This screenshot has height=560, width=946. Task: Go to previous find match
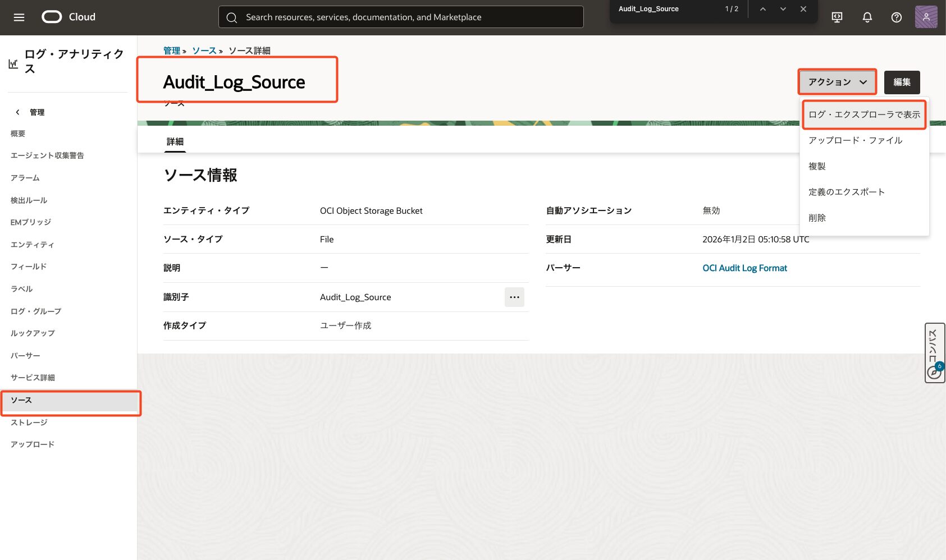point(763,9)
